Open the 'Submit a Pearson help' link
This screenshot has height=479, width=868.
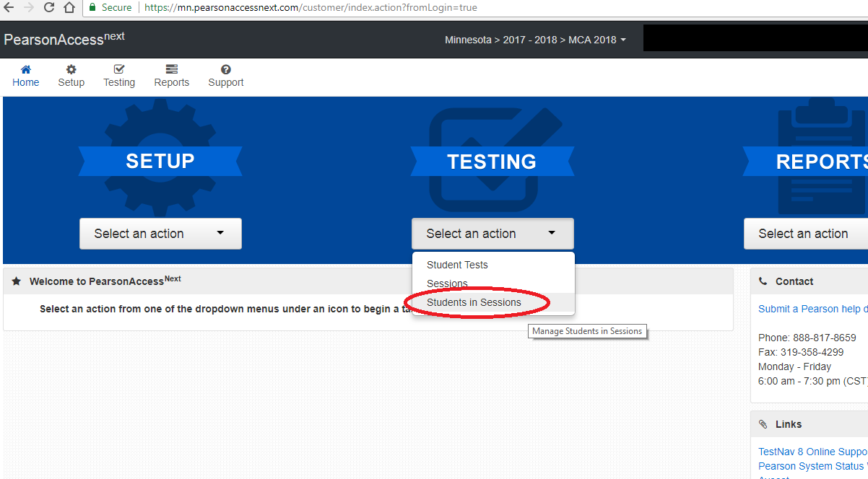pyautogui.click(x=813, y=309)
